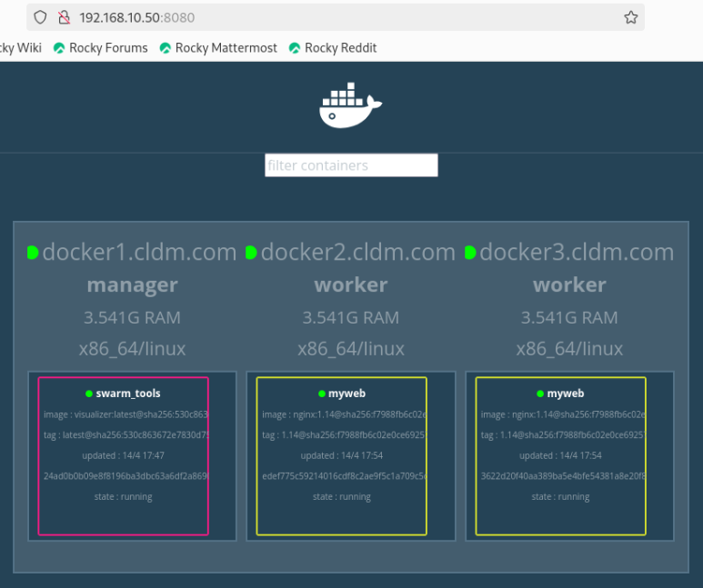Viewport: 703px width, 588px height.
Task: Click the Docker whale logo
Action: point(351,105)
